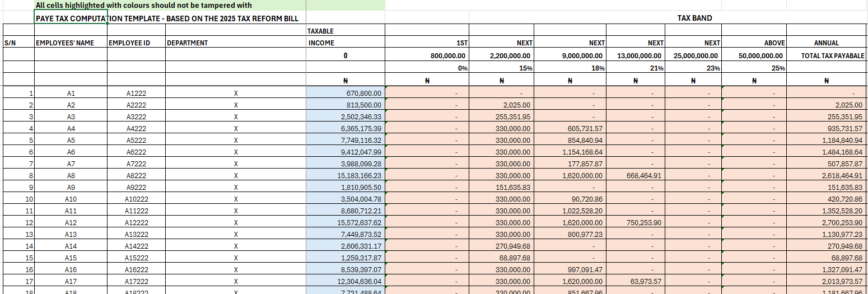Image resolution: width=868 pixels, height=294 pixels.
Task: Select the TAXABLE header cell
Action: (346, 31)
